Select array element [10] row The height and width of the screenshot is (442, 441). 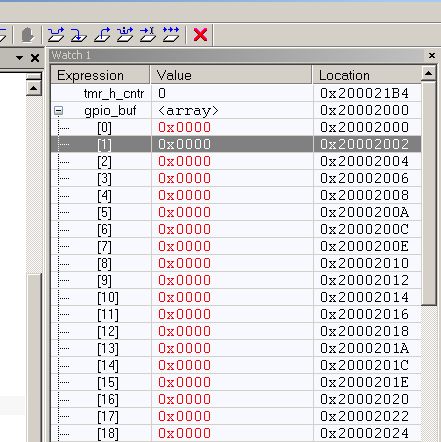[236, 297]
